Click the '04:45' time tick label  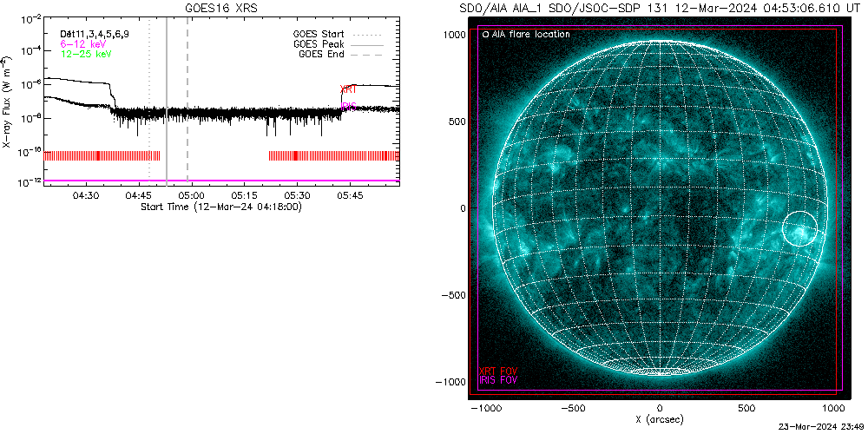click(138, 194)
